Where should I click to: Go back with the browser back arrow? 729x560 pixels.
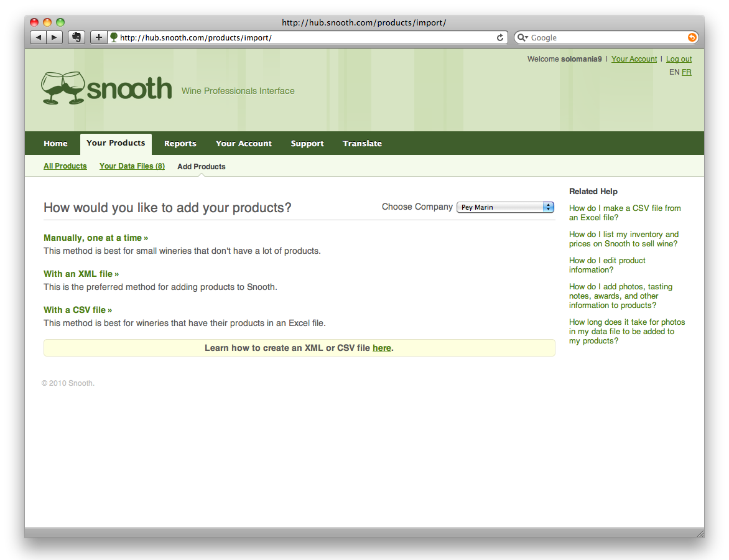[38, 37]
